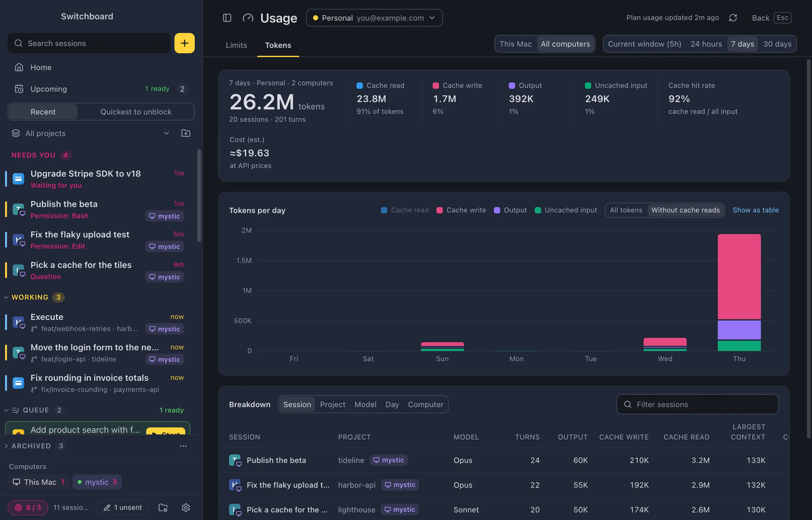Switch scope to This Mac
This screenshot has height=520, width=812.
coord(515,44)
